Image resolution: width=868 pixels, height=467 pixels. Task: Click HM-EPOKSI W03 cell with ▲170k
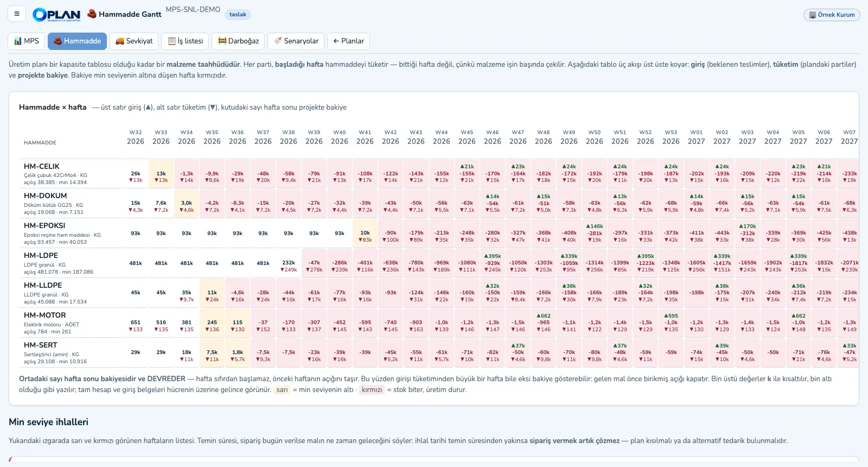tap(748, 233)
